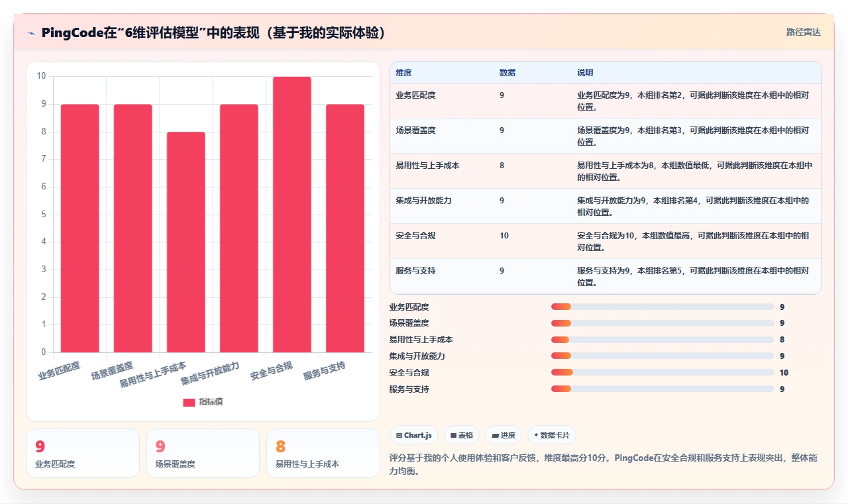This screenshot has width=848, height=504.
Task: Click the 进度 tag pill
Action: tap(503, 435)
